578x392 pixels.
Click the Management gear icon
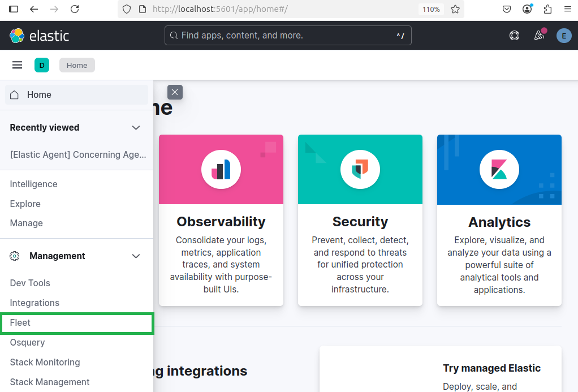[x=14, y=256]
